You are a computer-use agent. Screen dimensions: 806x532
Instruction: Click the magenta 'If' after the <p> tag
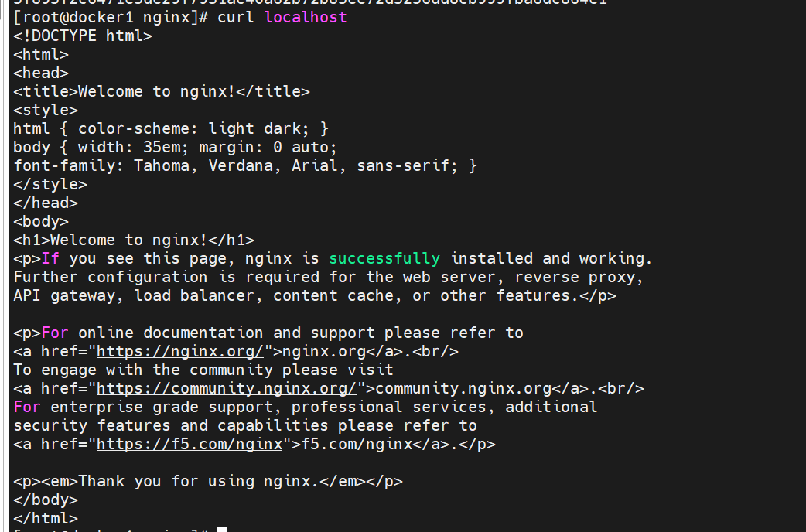50,258
